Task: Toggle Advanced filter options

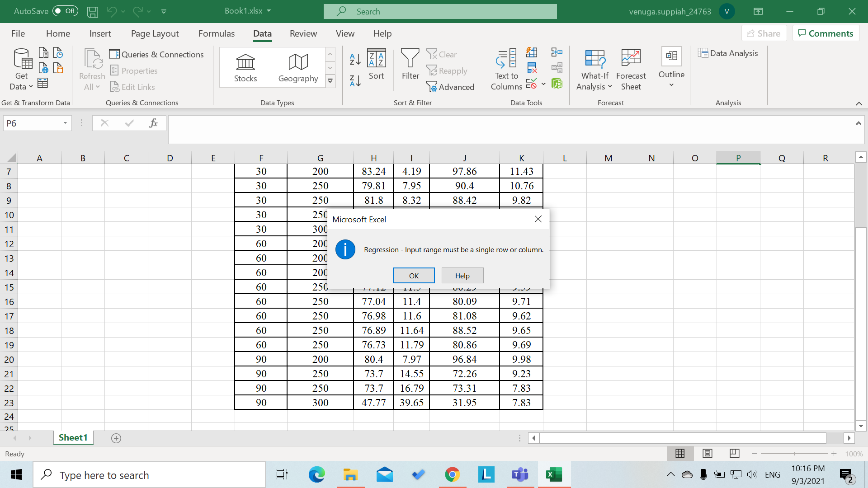Action: click(x=451, y=87)
